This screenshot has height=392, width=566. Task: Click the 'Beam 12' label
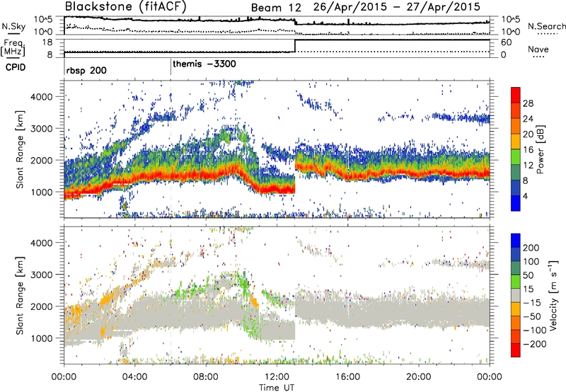(276, 8)
